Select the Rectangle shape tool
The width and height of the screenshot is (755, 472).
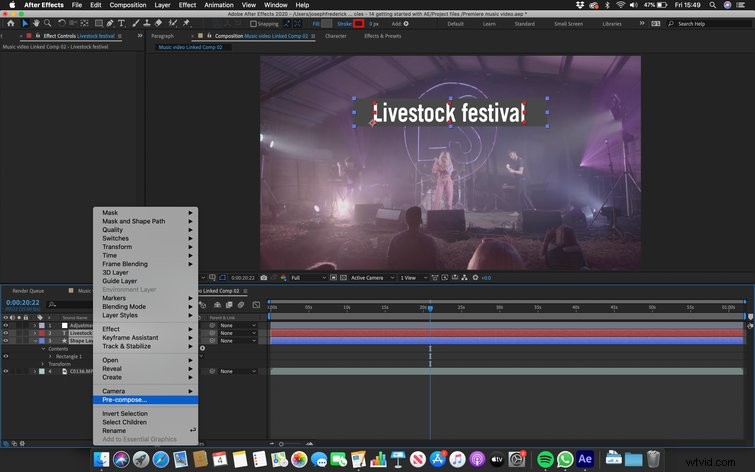coord(99,23)
